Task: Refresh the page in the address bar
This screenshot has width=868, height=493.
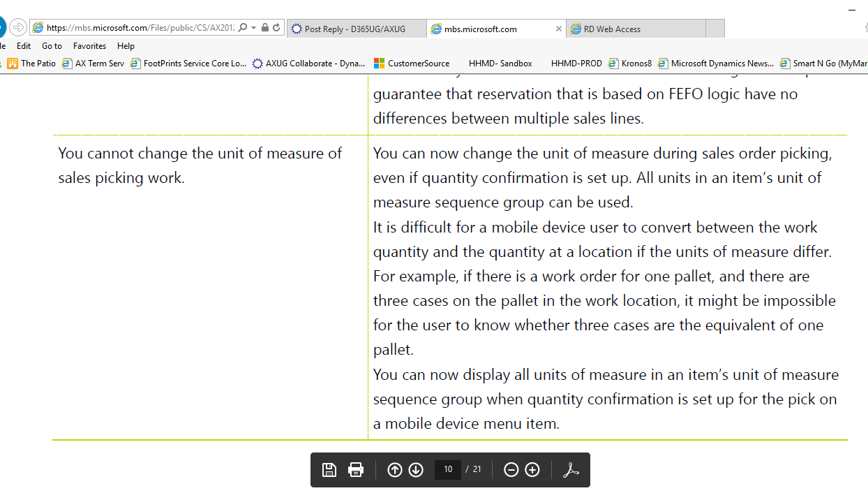Action: (277, 28)
